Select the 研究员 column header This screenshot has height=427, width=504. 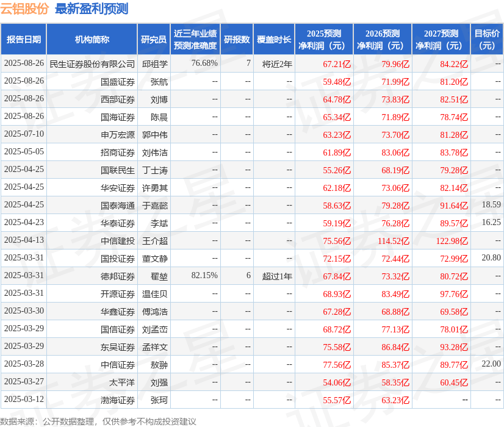tap(153, 38)
